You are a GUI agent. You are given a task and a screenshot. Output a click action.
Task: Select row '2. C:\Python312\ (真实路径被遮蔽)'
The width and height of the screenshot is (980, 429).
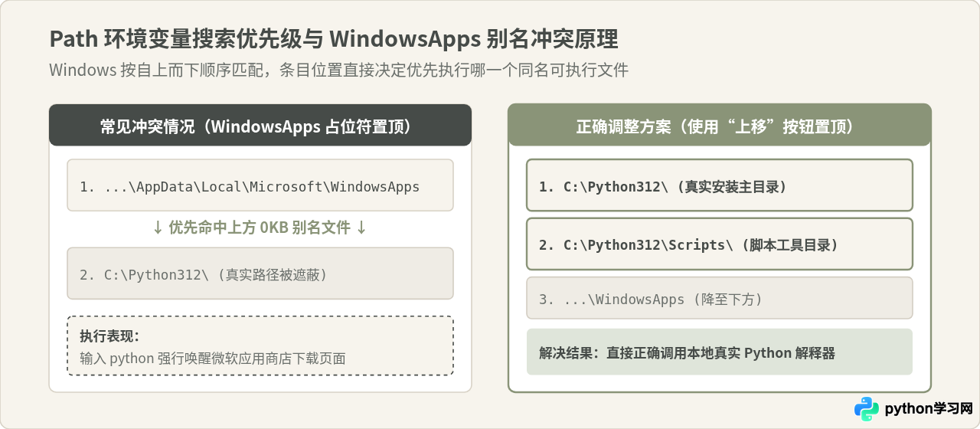(260, 273)
